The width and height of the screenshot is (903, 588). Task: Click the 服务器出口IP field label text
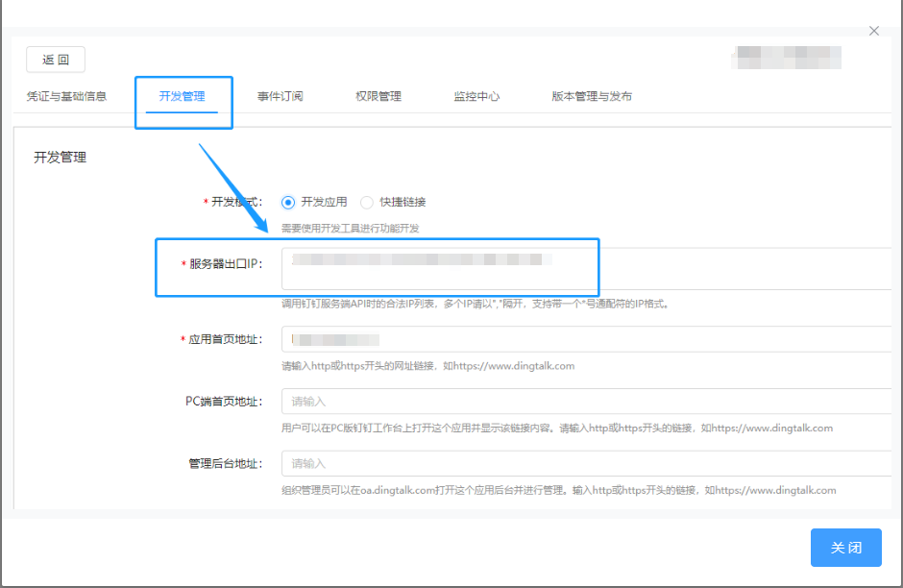(x=225, y=264)
